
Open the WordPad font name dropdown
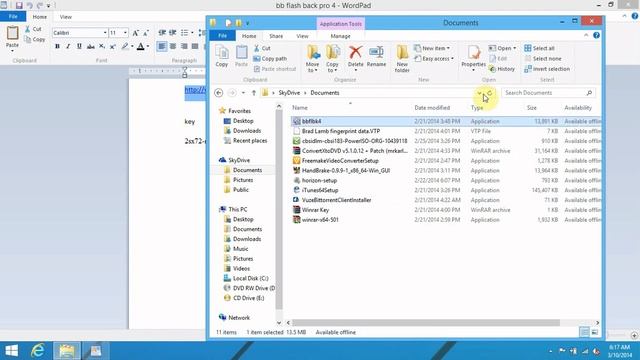(105, 33)
